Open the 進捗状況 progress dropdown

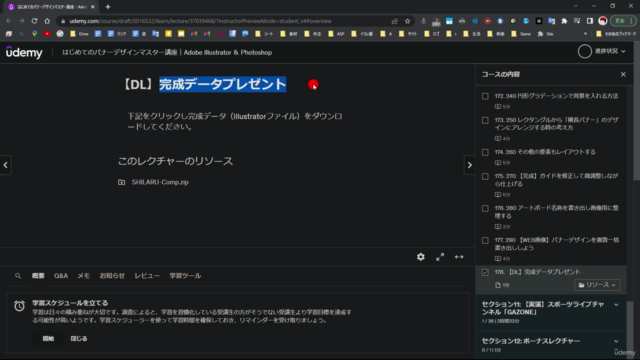click(x=610, y=51)
